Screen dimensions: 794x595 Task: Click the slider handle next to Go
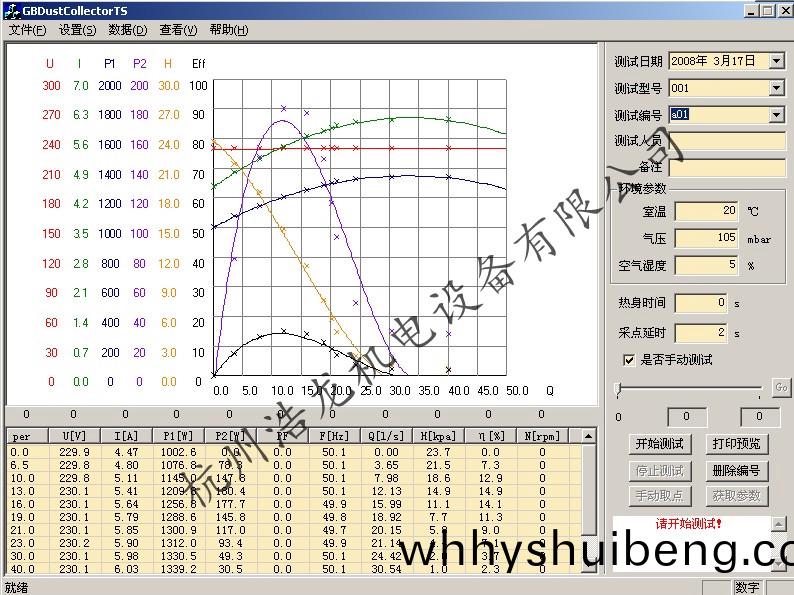click(x=620, y=388)
